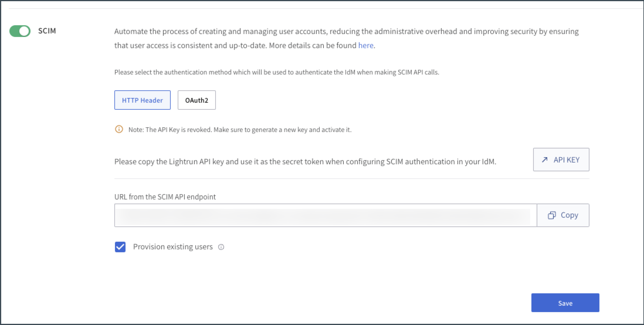Click the orange warning info icon
The height and width of the screenshot is (325, 644).
119,129
